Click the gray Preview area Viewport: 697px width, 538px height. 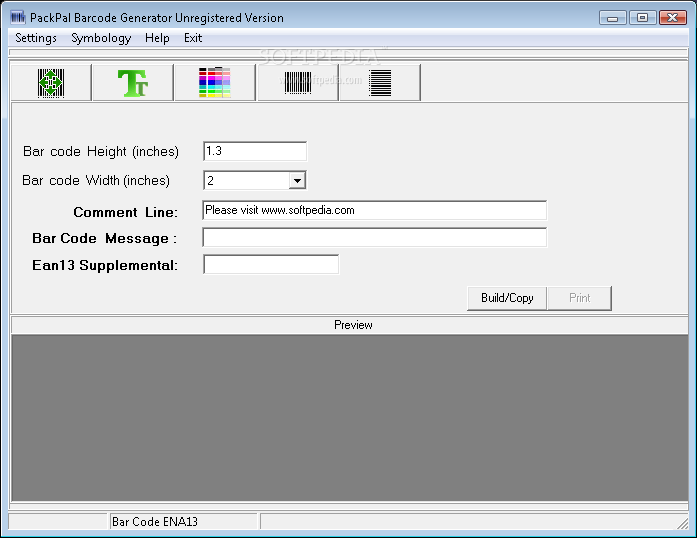point(350,418)
